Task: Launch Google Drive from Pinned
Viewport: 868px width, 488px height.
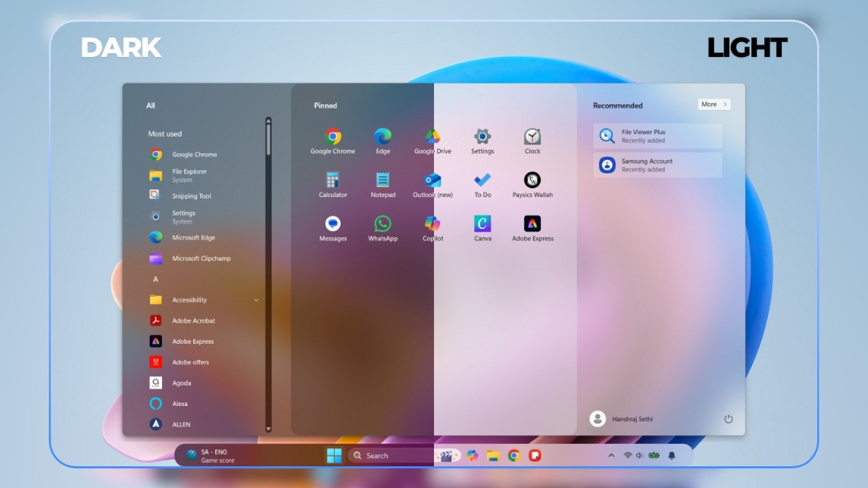Action: [433, 142]
